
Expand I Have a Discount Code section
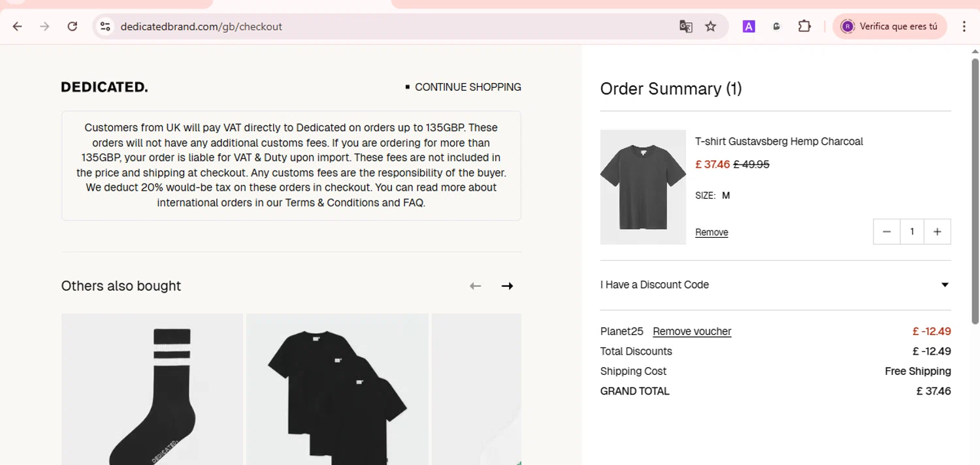776,285
